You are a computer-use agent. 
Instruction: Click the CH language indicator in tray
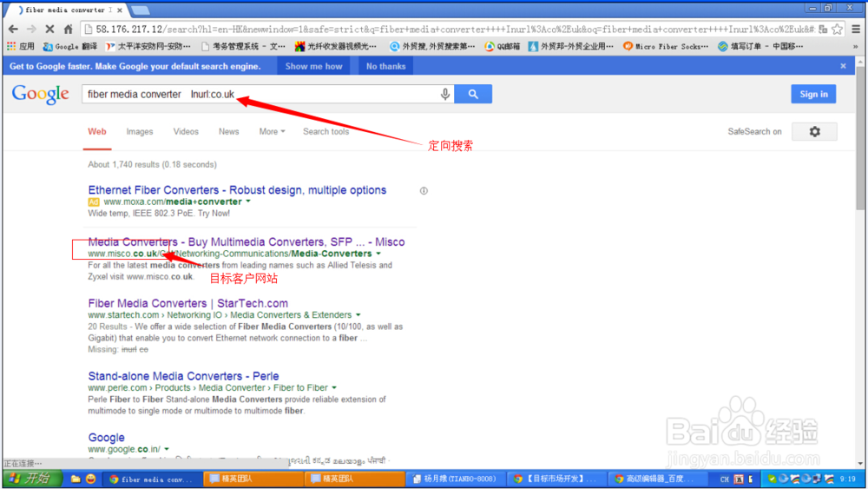tap(725, 479)
